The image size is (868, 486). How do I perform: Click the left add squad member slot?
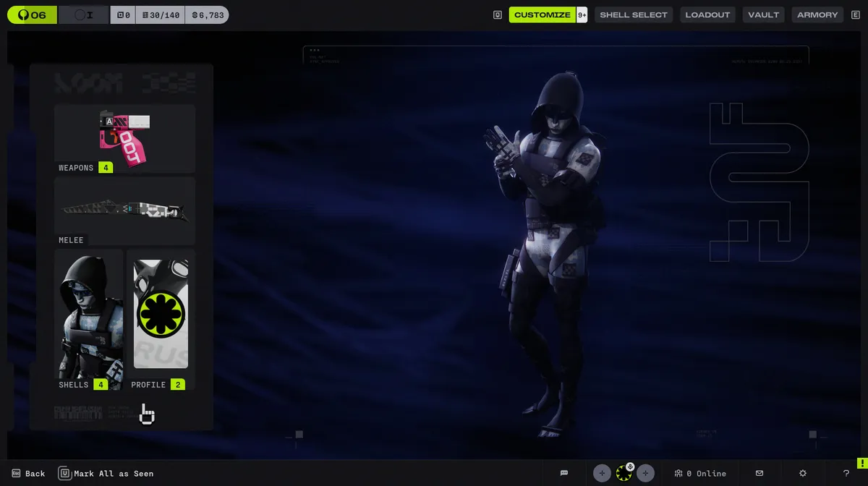pos(602,473)
